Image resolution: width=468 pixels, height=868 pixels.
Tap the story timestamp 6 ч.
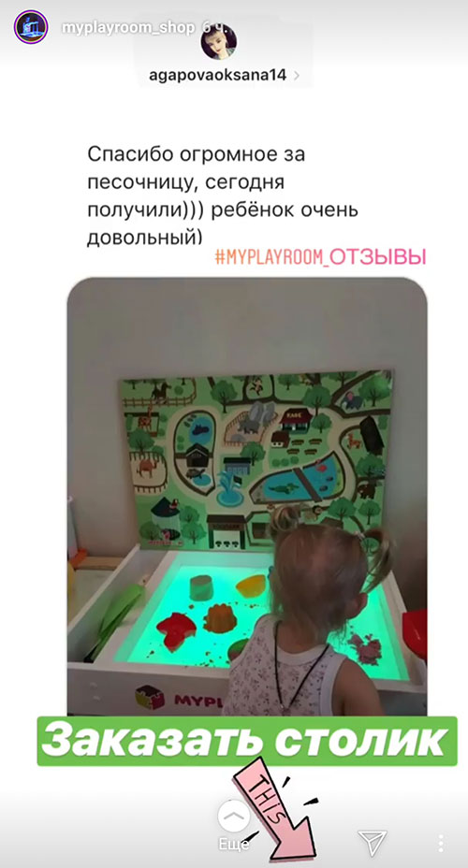tap(216, 27)
